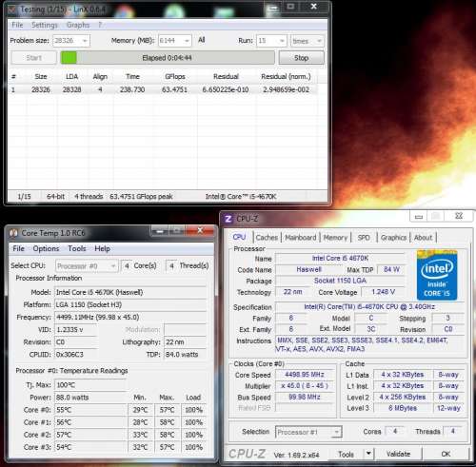Click the Core Voltage 1.248 V value
This screenshot has width=476, height=467.
tap(383, 292)
